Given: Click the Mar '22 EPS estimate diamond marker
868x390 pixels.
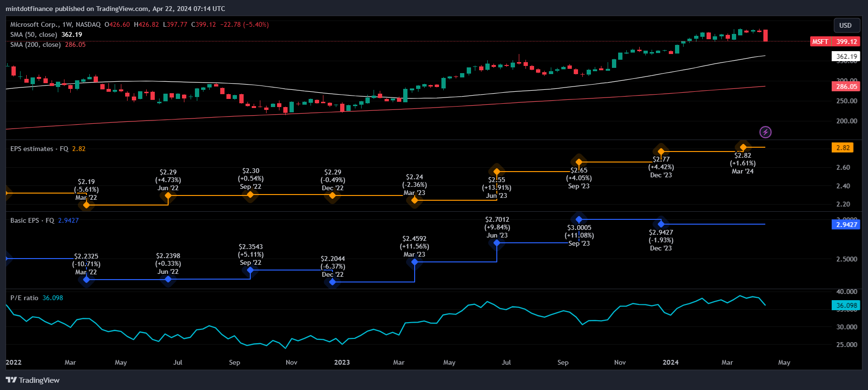Looking at the screenshot, I should (86, 205).
